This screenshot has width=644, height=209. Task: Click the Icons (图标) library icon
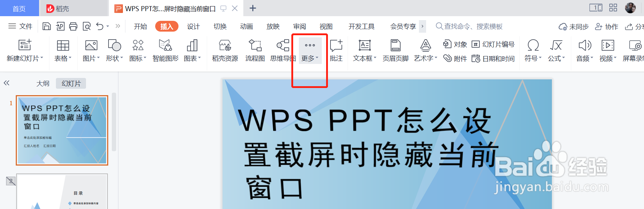tap(138, 45)
